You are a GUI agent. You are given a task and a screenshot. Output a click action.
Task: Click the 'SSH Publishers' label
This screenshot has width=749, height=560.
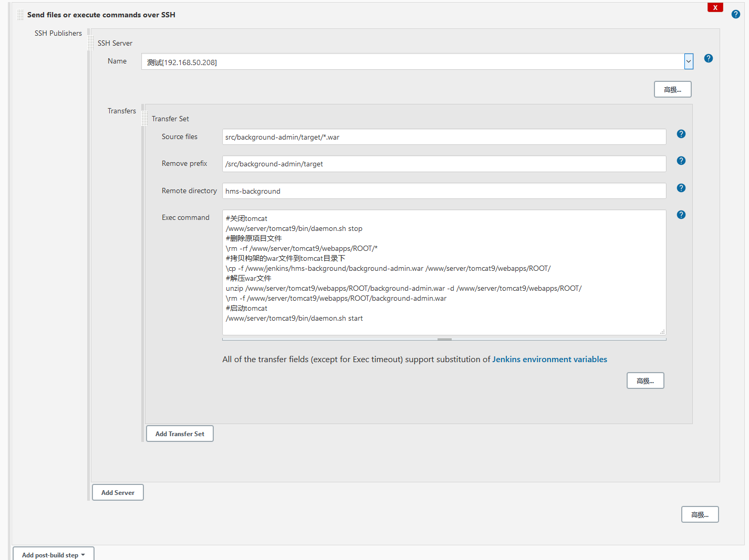tap(58, 33)
